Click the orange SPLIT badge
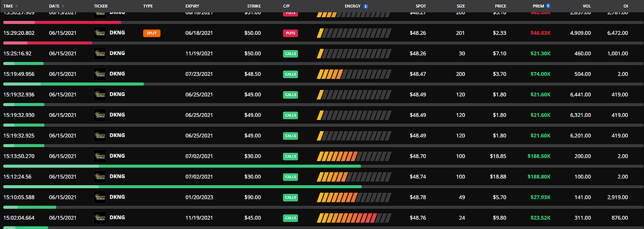Viewport: 644px width, 229px height. [152, 33]
